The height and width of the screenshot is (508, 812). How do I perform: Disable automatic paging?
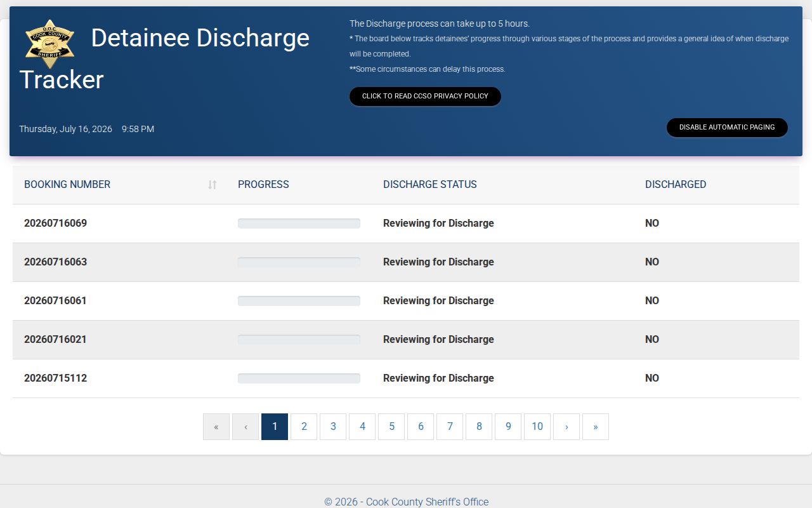[x=727, y=127]
